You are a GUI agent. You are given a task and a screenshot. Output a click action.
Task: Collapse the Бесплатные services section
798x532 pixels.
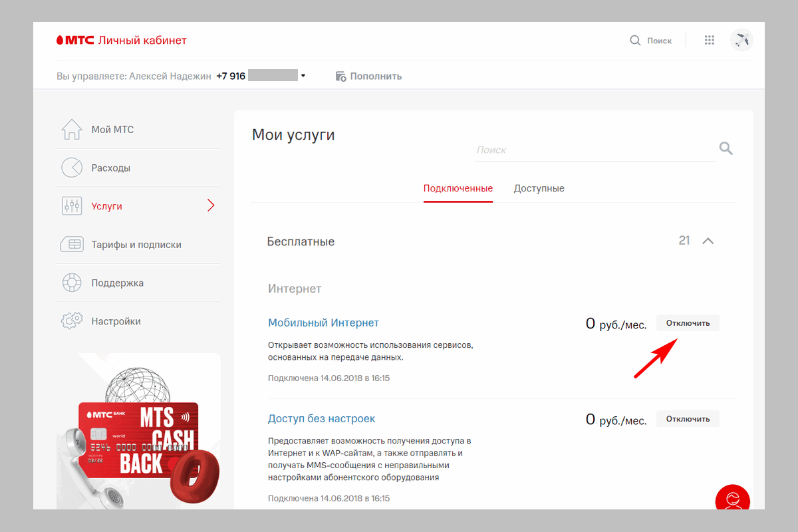[708, 241]
